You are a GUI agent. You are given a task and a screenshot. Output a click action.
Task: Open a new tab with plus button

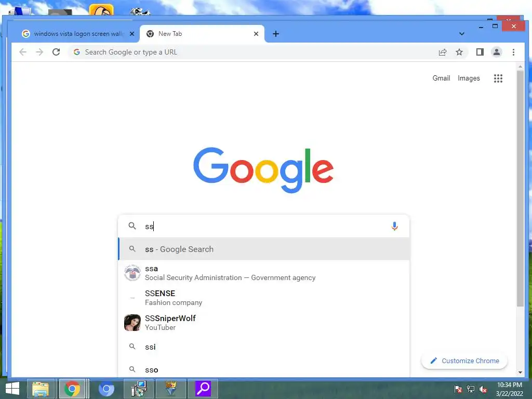276,34
